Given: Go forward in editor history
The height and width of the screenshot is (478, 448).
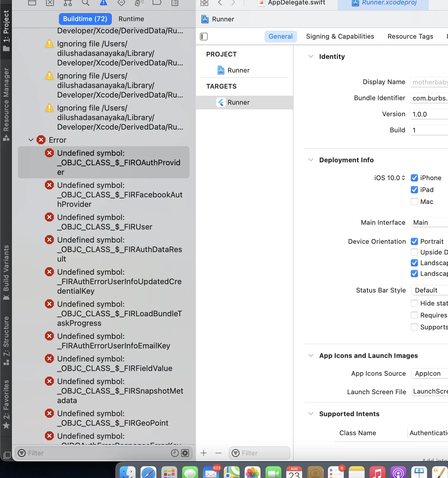Looking at the screenshot, I should 233,3.
